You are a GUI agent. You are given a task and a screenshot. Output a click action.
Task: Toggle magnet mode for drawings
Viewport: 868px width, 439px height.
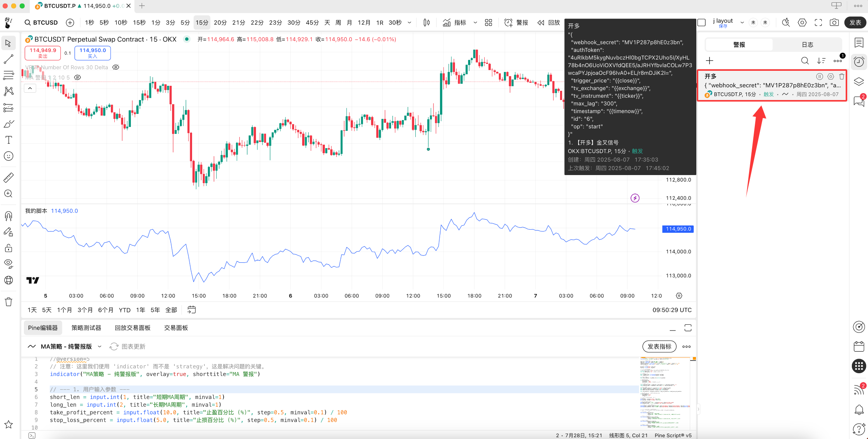click(x=8, y=215)
